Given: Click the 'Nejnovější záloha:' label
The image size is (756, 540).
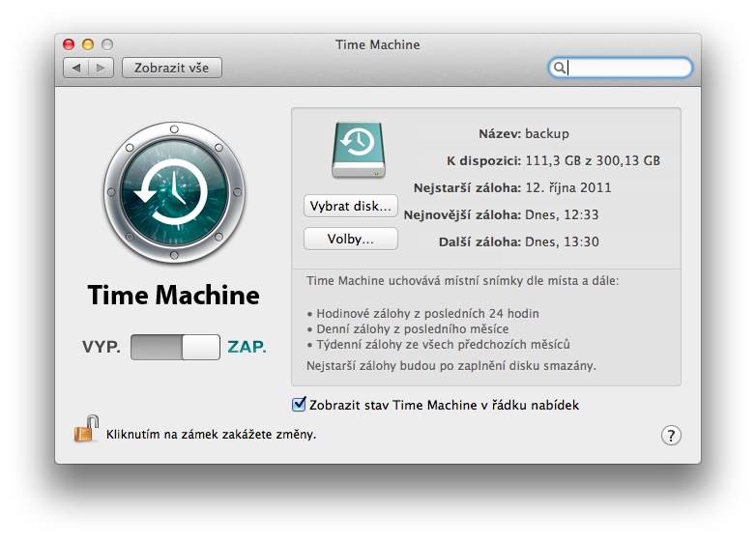Looking at the screenshot, I should click(x=462, y=214).
